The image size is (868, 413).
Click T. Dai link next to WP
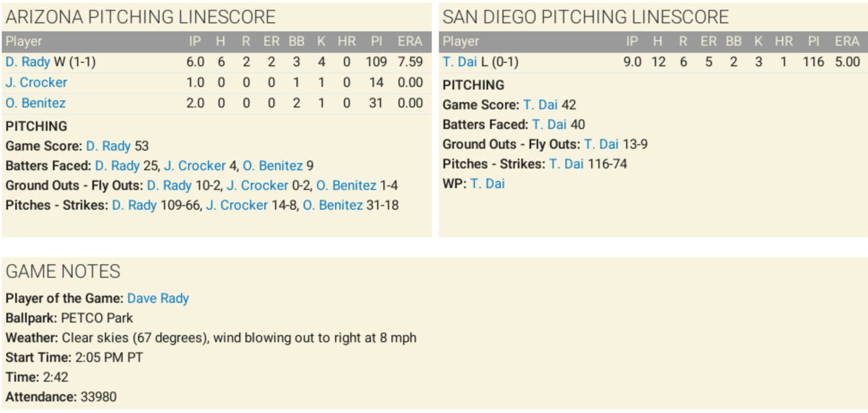pos(487,184)
